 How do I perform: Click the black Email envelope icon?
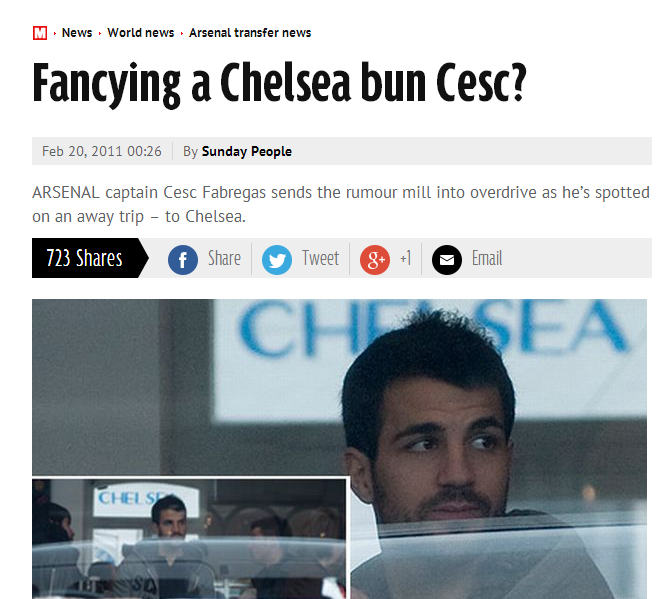click(x=447, y=260)
